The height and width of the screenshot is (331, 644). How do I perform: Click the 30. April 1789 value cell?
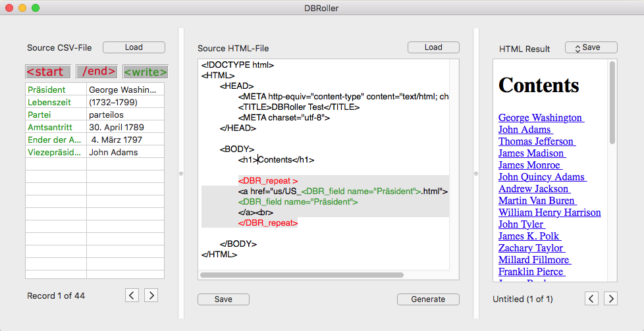pos(125,127)
